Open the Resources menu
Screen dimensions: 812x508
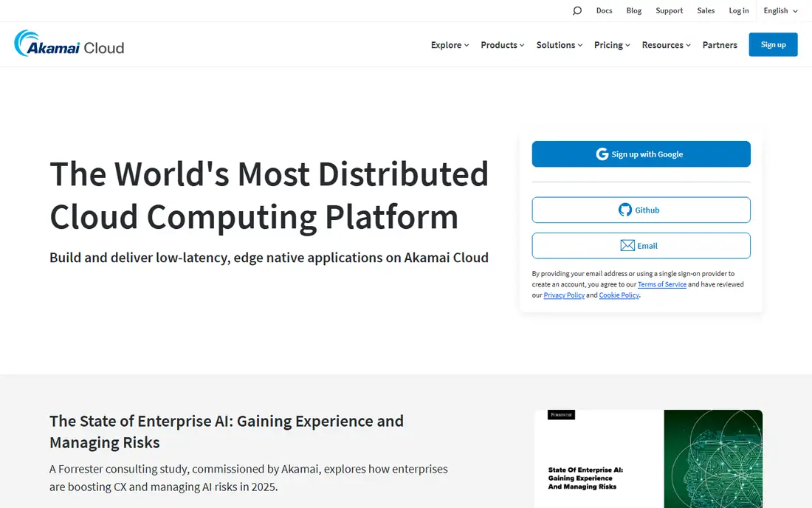point(666,45)
